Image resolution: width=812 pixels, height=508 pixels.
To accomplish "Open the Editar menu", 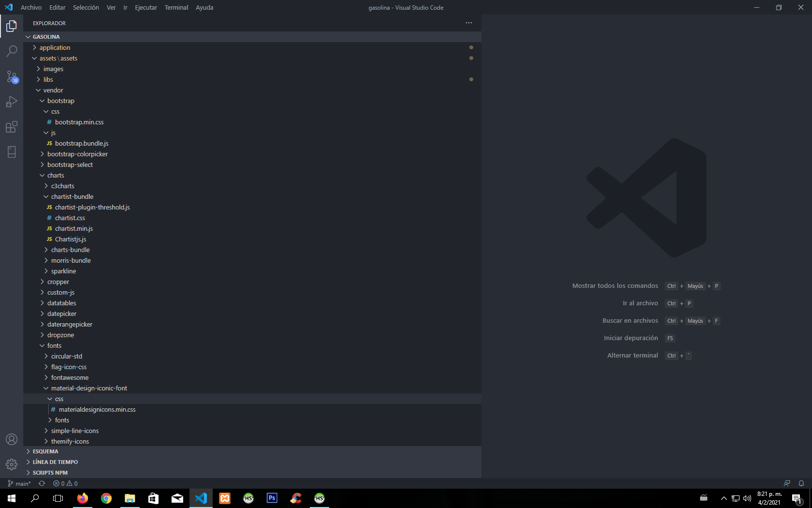I will tap(57, 7).
